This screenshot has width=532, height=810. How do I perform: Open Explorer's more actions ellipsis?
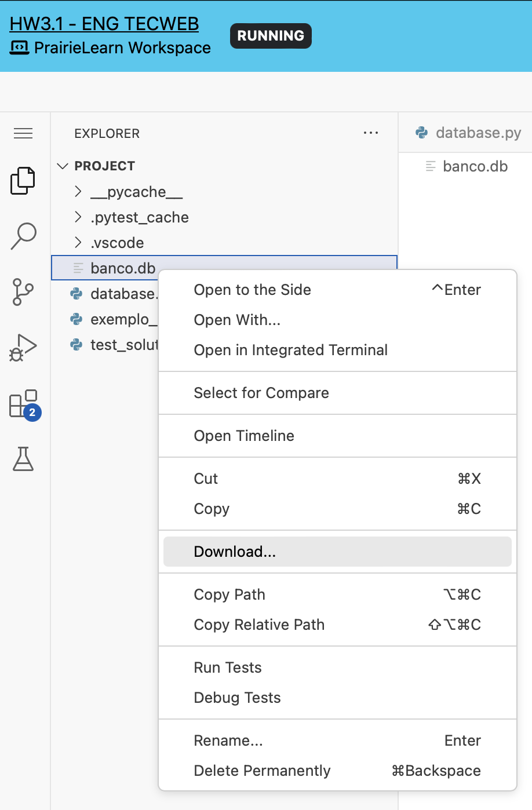pos(370,133)
